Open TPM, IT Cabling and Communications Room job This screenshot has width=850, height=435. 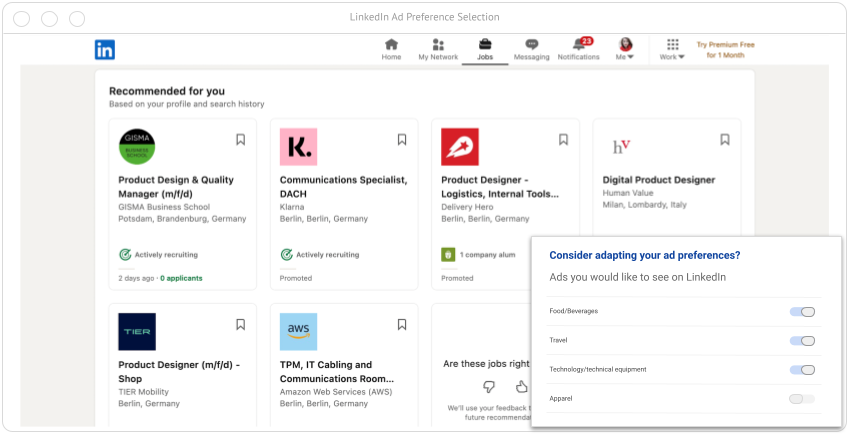tap(337, 372)
